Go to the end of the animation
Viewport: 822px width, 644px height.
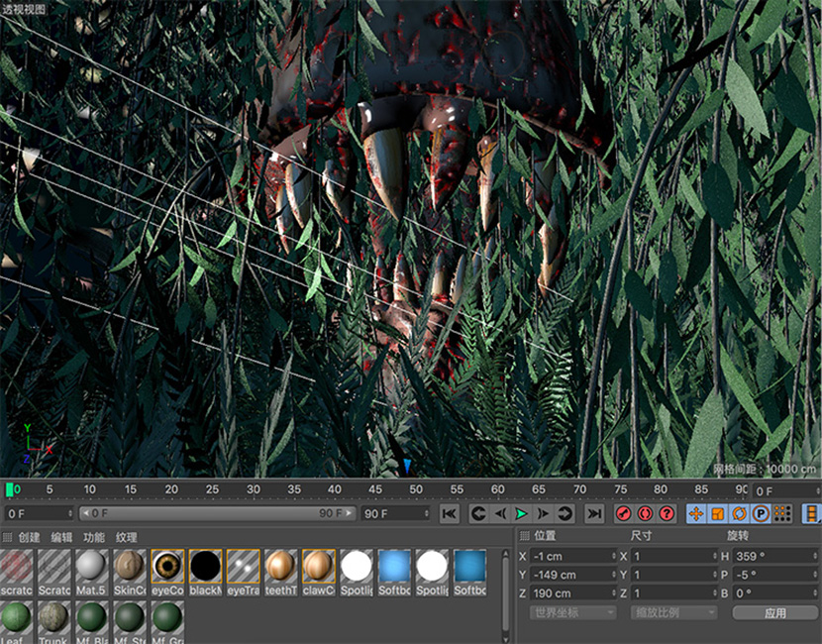(x=594, y=513)
